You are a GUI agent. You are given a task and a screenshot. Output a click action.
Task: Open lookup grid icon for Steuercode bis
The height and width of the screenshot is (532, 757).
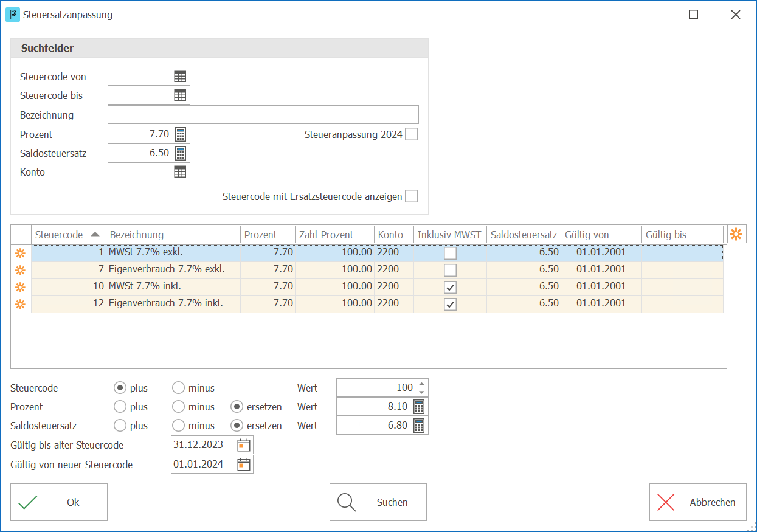click(x=180, y=95)
